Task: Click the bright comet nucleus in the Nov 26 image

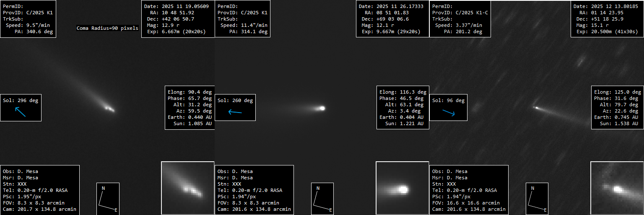Action: 322,108
